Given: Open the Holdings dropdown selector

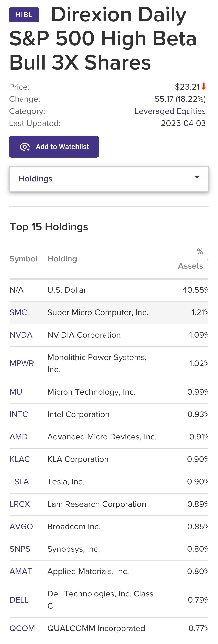Looking at the screenshot, I should pyautogui.click(x=109, y=179).
